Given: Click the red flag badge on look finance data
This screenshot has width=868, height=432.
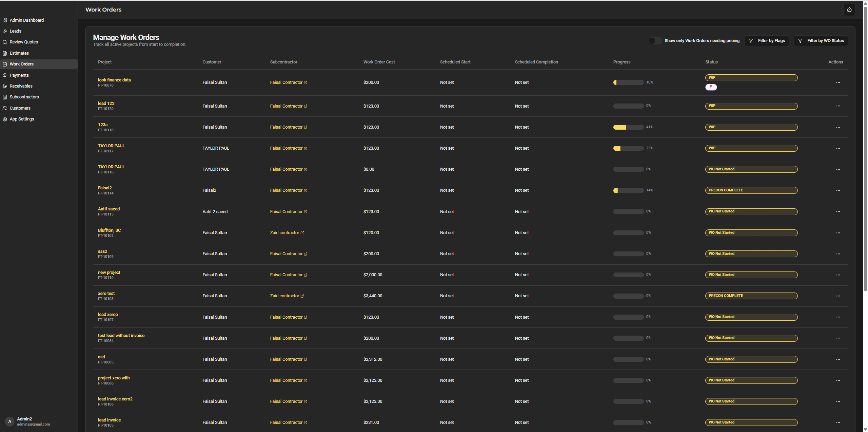Looking at the screenshot, I should [711, 87].
